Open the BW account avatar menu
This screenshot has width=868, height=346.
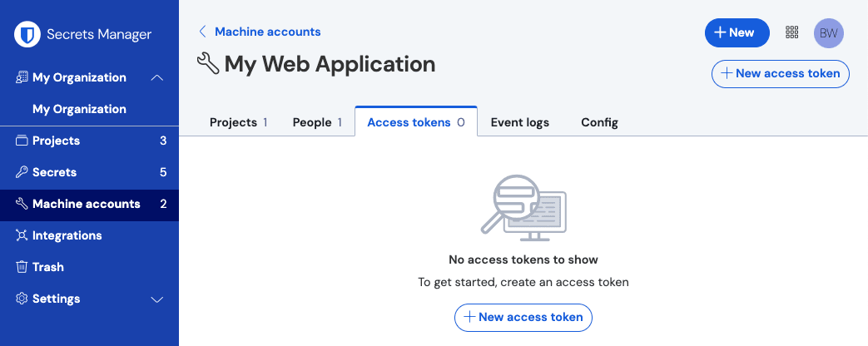pos(829,33)
